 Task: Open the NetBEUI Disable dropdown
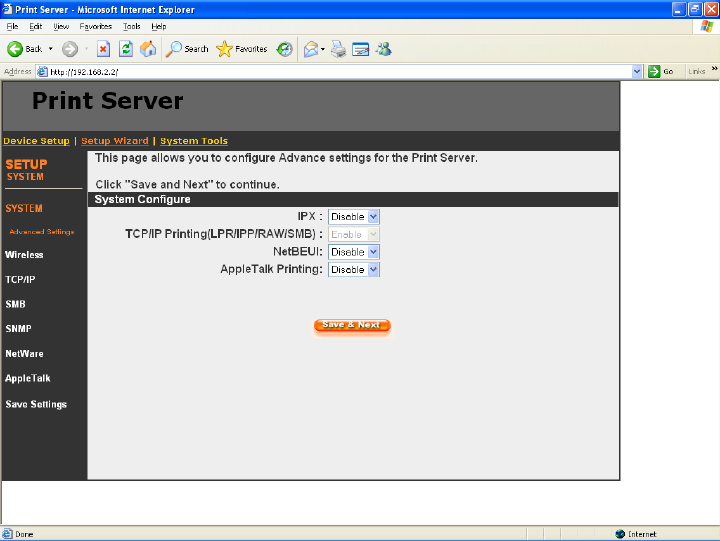(354, 252)
